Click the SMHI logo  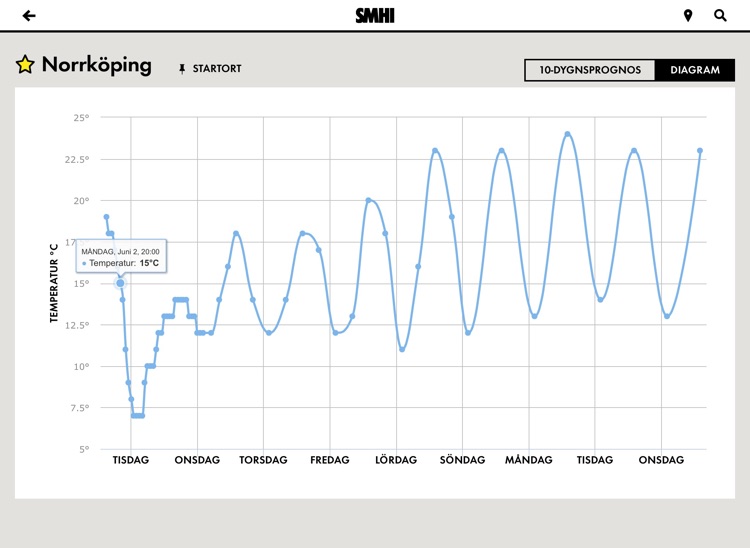point(375,16)
